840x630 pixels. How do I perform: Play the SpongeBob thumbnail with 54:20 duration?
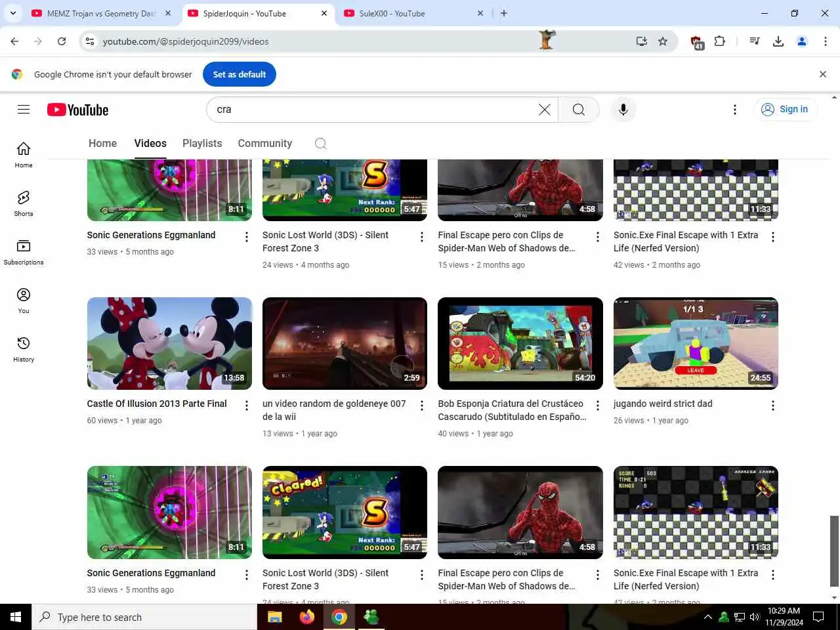point(520,344)
